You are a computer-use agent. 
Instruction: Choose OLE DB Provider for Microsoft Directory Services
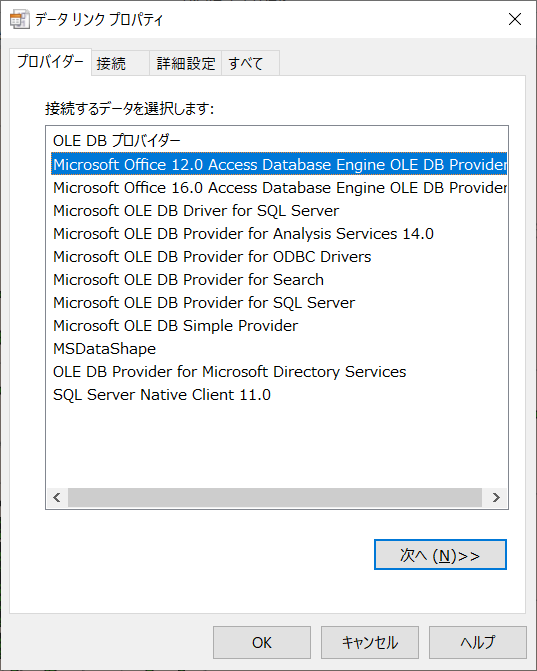[229, 372]
